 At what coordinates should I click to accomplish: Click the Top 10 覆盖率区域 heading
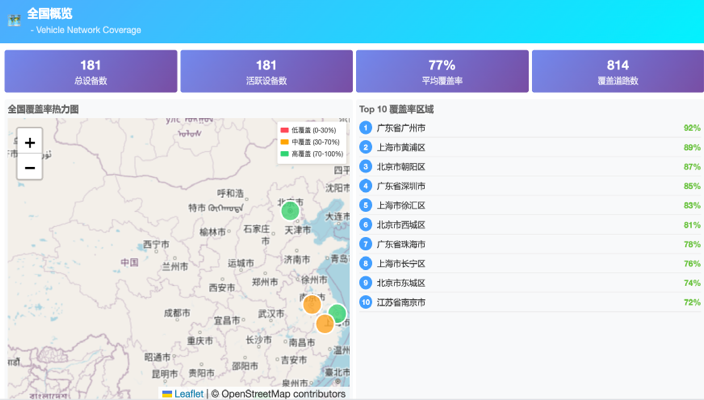click(396, 109)
